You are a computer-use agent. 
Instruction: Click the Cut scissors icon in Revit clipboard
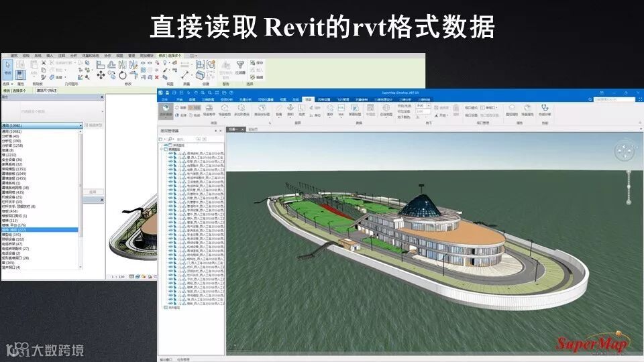[x=44, y=63]
